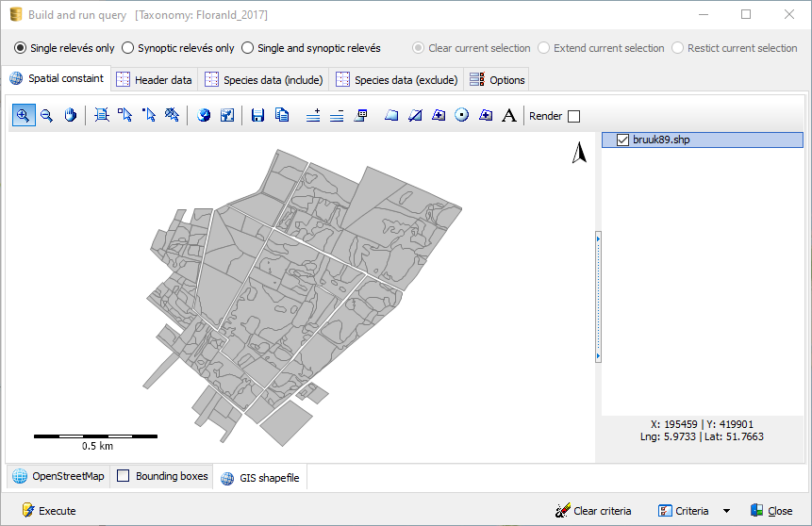
Task: Select the zoom in tool
Action: (x=23, y=115)
